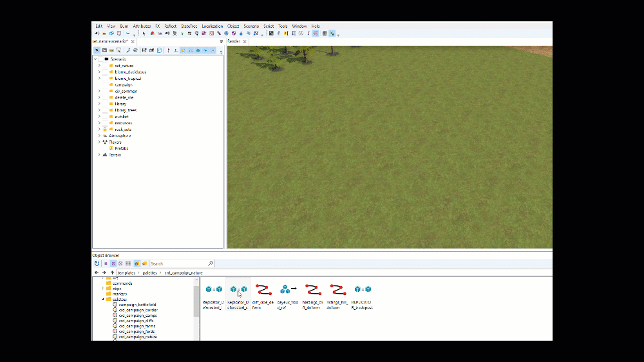Expand the biome_deciduous tree node
This screenshot has width=644, height=362.
pyautogui.click(x=99, y=72)
